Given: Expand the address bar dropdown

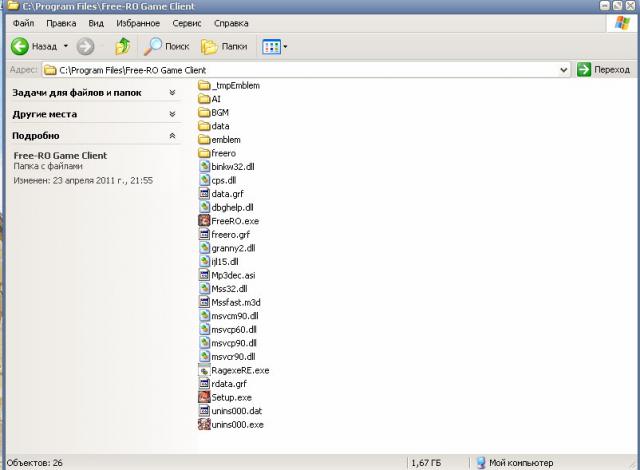Looking at the screenshot, I should [564, 70].
